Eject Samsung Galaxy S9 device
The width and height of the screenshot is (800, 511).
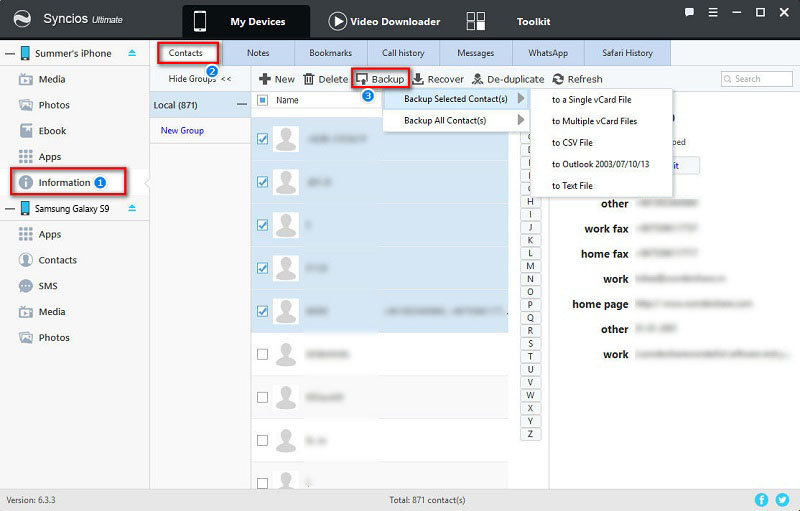point(132,208)
